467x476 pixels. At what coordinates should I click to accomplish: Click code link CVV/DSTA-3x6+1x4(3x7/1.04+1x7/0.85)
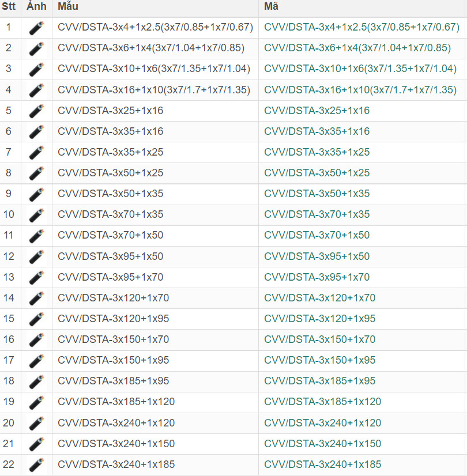pyautogui.click(x=357, y=48)
